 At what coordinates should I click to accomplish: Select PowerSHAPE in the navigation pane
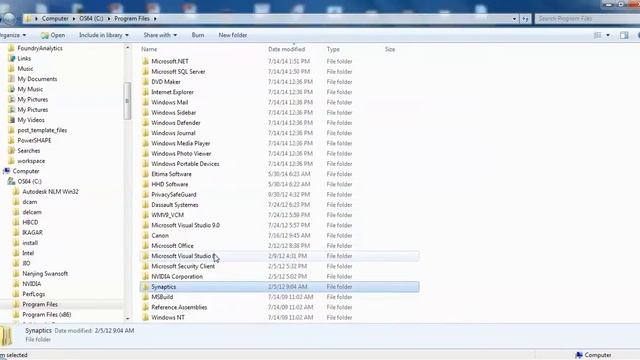pos(34,140)
